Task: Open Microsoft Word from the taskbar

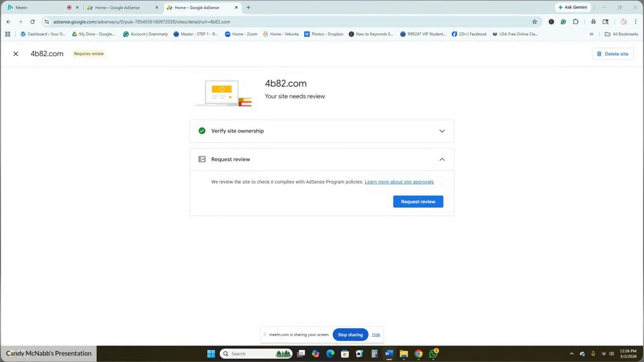Action: (388, 354)
